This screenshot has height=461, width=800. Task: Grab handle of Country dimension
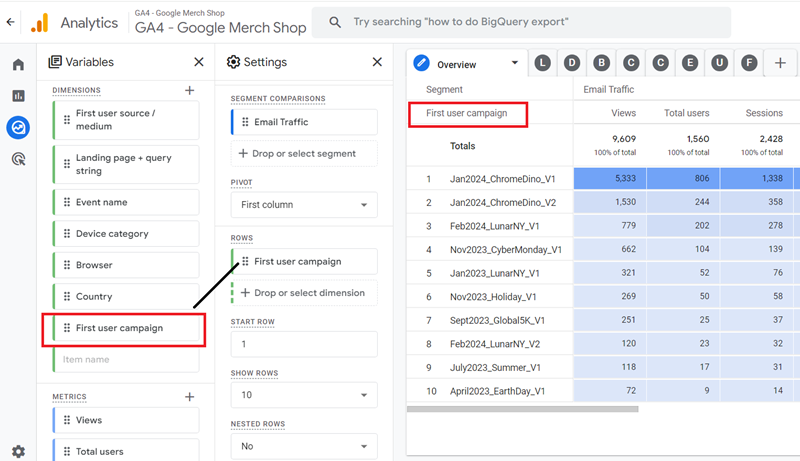(67, 296)
